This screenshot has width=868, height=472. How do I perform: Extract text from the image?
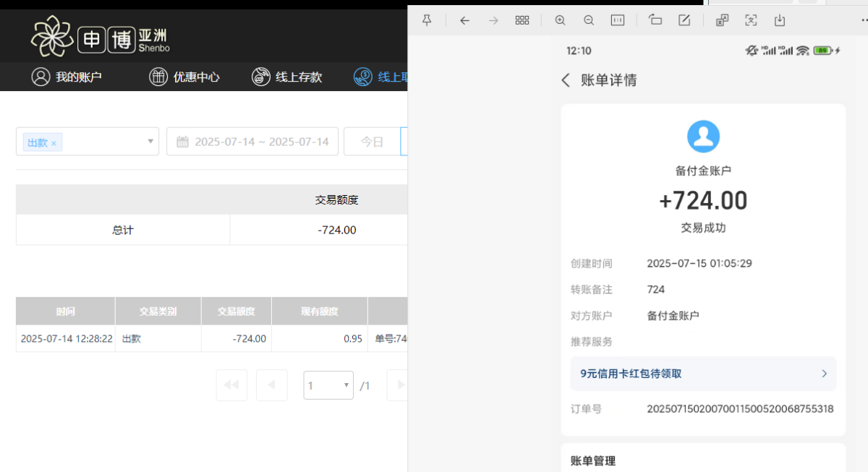point(751,20)
